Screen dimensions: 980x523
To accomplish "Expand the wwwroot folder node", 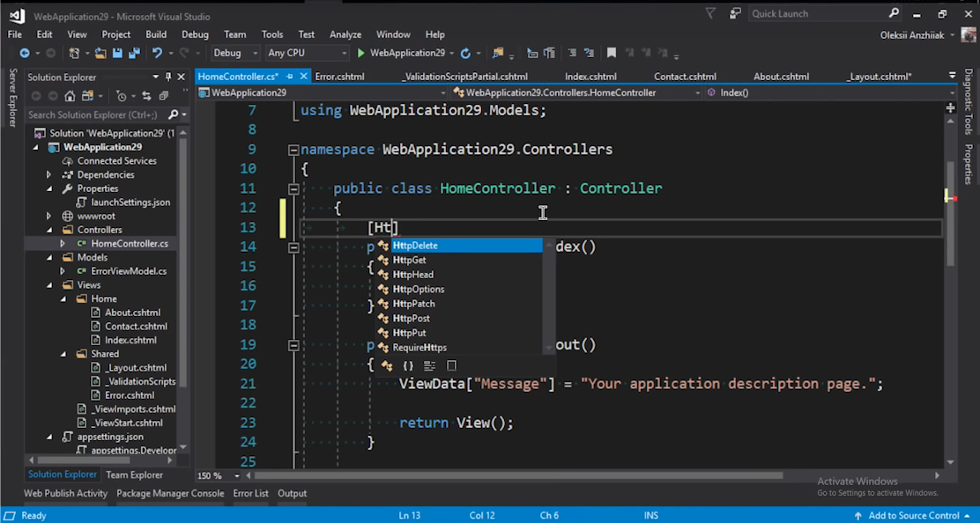I will 48,216.
